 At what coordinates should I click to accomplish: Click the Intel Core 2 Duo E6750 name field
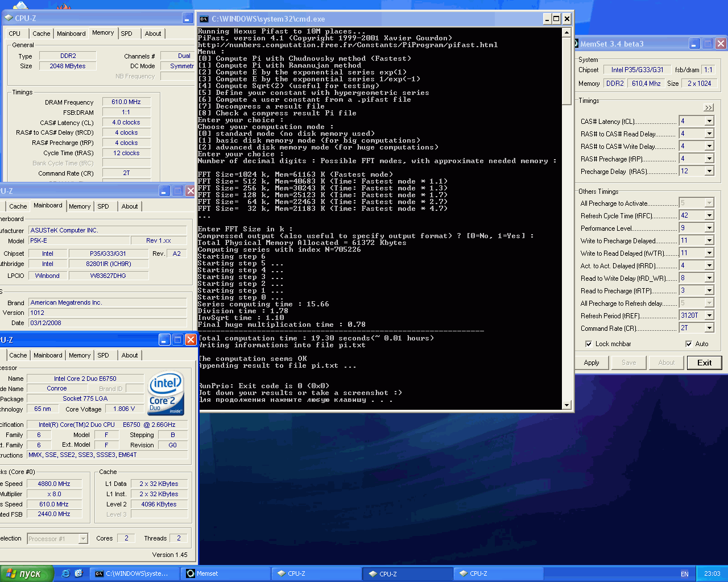coord(85,379)
